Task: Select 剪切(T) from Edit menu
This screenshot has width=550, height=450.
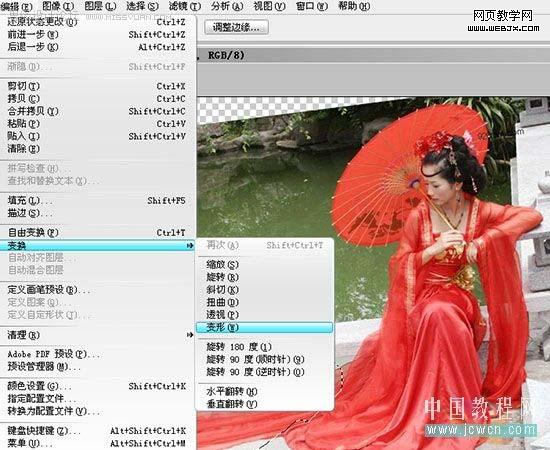Action: click(97, 86)
